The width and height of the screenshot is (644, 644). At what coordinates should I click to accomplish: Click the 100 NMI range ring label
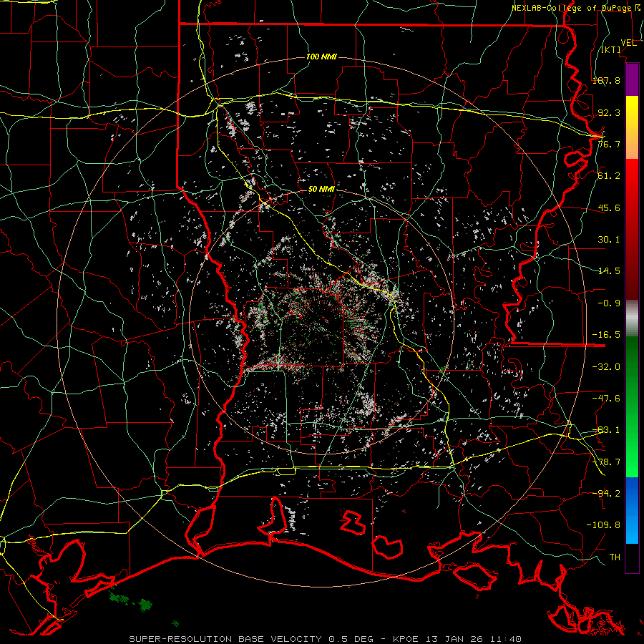pos(321,57)
